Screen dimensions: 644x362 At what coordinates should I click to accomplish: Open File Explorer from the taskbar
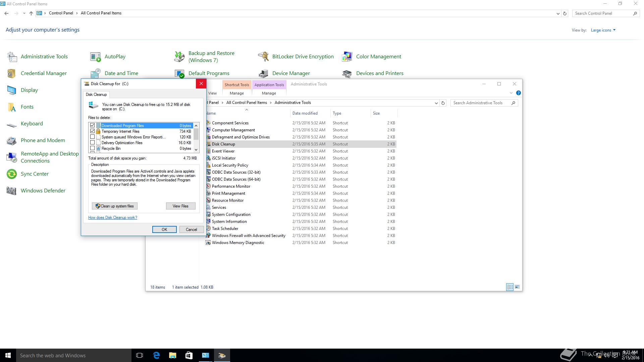point(173,355)
